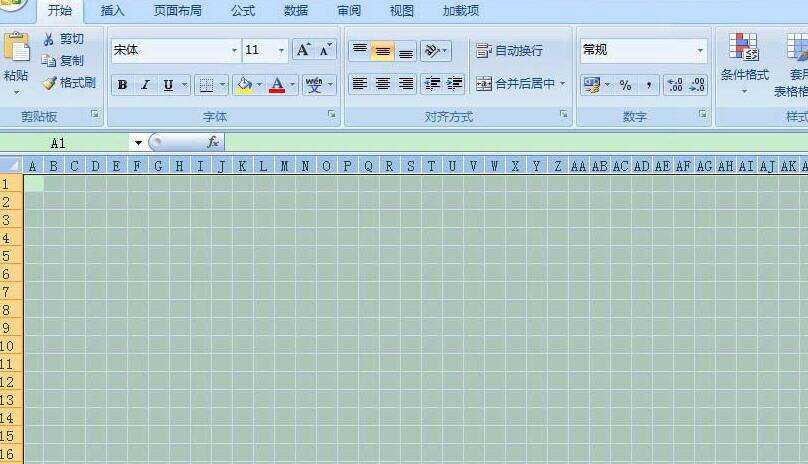Open text orientation button

436,51
